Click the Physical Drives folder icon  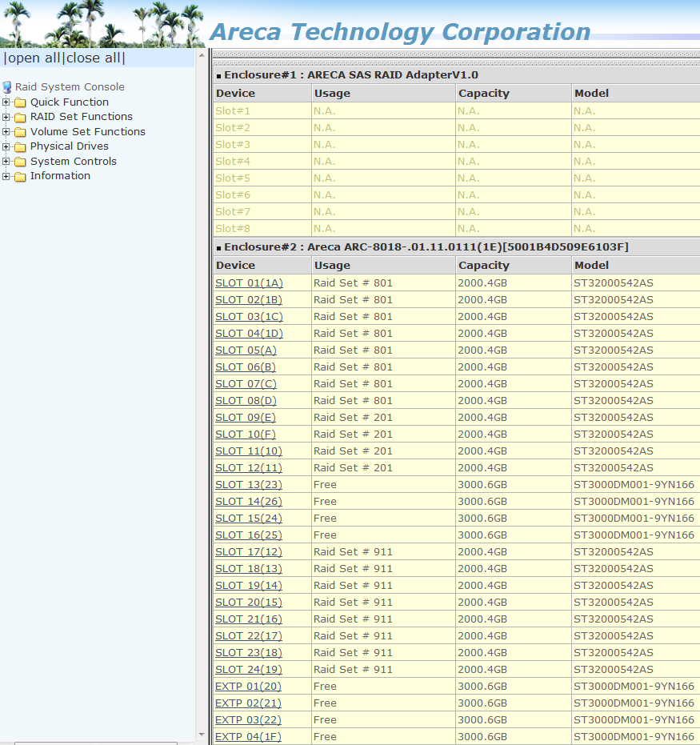20,146
